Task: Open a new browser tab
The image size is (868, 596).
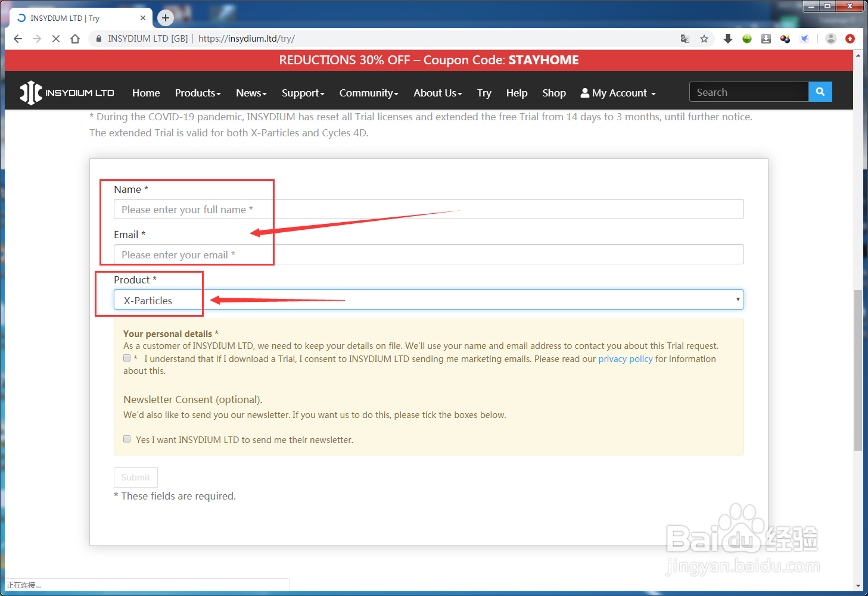Action: (x=166, y=18)
